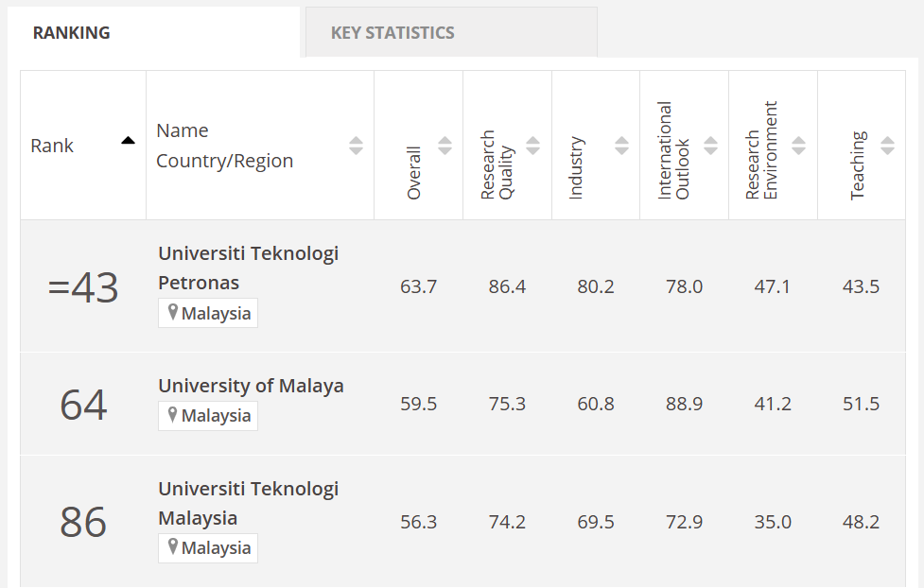924x588 pixels.
Task: Select the Ranking tab
Action: pyautogui.click(x=154, y=32)
